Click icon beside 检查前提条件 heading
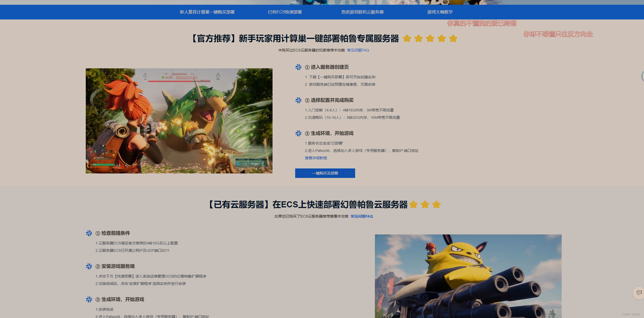 click(89, 233)
